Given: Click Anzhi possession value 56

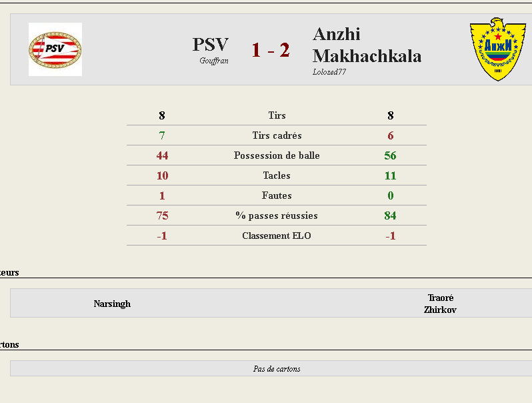Looking at the screenshot, I should pos(390,155).
